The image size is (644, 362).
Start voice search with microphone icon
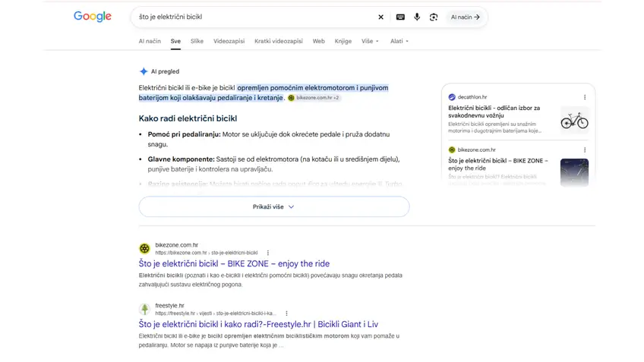pos(417,17)
